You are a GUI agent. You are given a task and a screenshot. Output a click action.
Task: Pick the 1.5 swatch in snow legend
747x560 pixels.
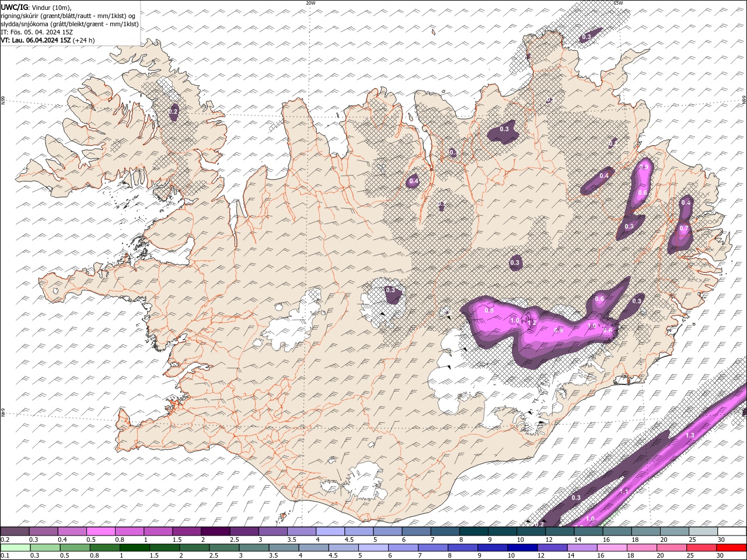187,531
